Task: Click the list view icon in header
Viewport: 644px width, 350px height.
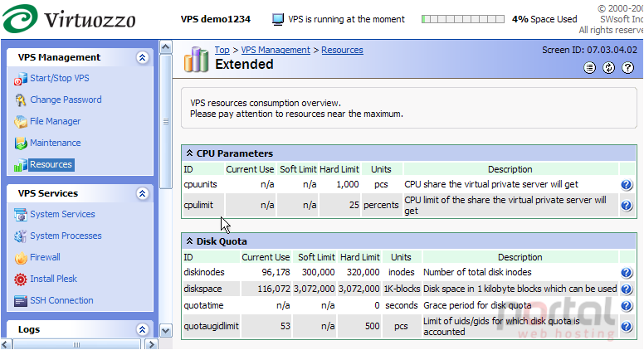Action: [x=589, y=68]
